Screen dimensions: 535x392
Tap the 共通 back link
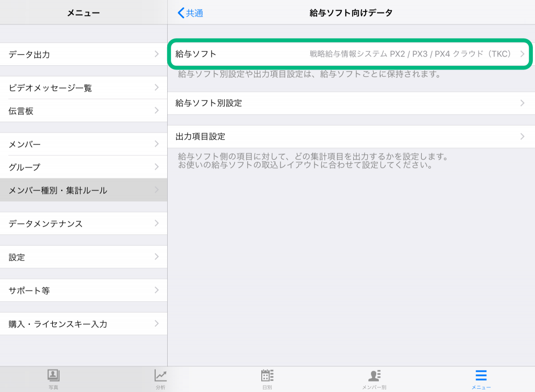[x=190, y=13]
